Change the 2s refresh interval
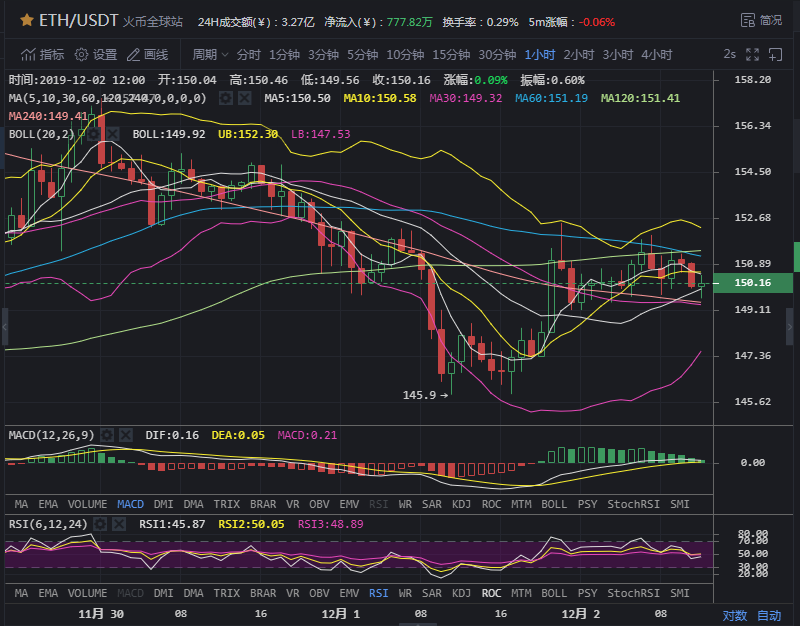 click(730, 54)
